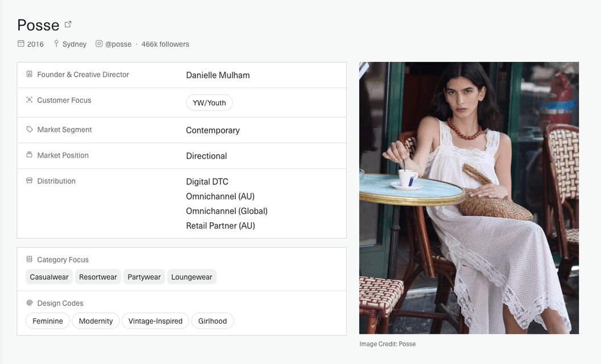The width and height of the screenshot is (601, 364).
Task: Click the Founder & Creative Director person icon
Action: pyautogui.click(x=30, y=75)
